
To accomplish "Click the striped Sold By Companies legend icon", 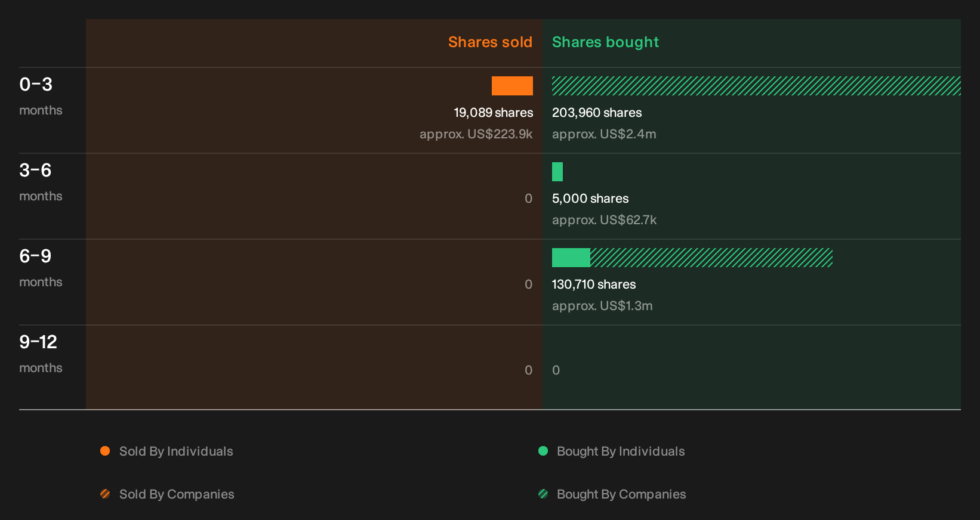I will click(105, 494).
